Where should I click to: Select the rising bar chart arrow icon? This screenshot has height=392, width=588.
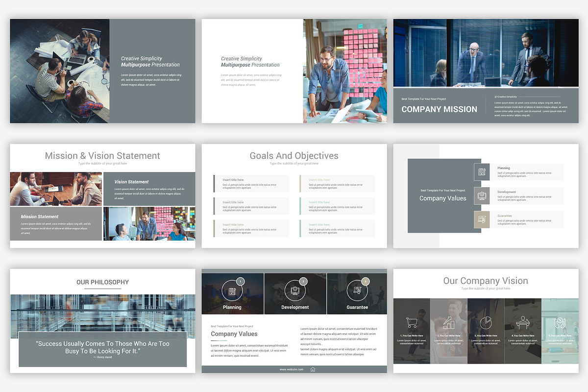[x=449, y=323]
